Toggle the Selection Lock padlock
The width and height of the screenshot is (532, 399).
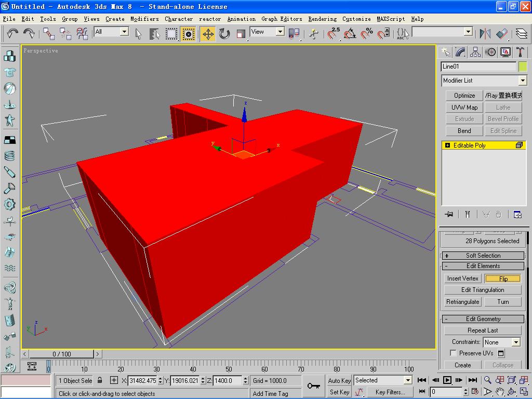[100, 380]
